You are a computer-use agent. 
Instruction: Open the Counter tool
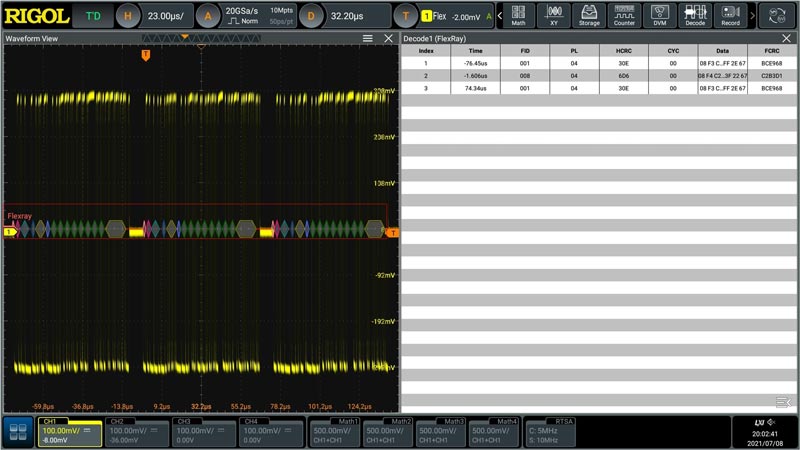(x=624, y=16)
